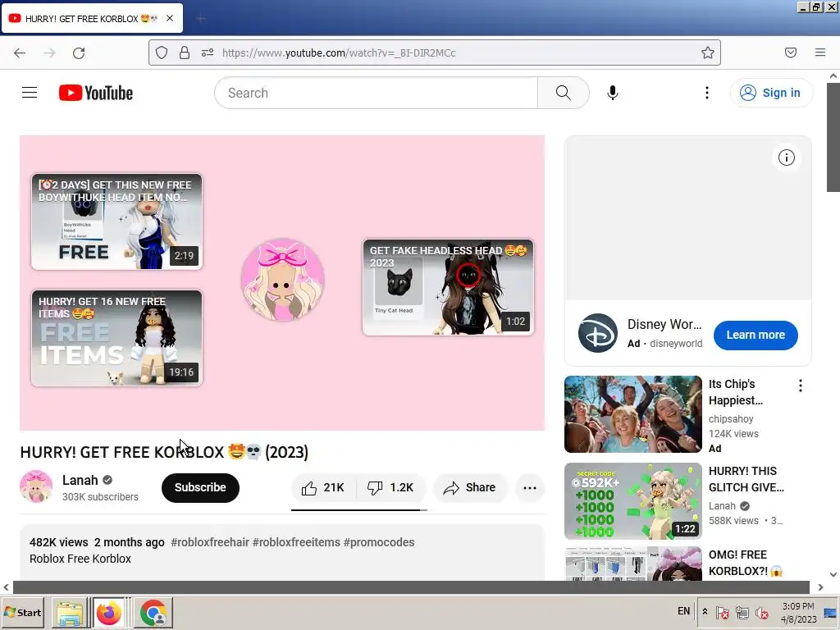Screen dimensions: 840x630
Task: Open the YouTube guide hamburger menu
Action: [x=30, y=93]
